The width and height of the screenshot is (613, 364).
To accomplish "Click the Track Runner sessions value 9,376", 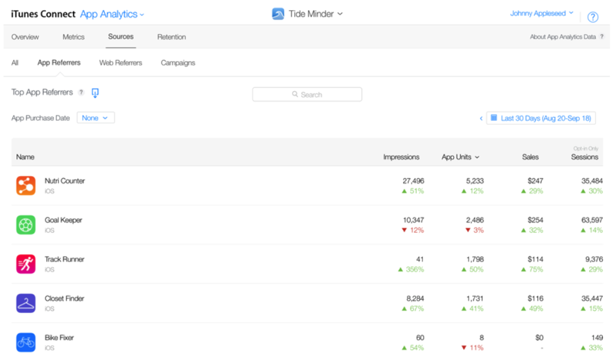I will tap(594, 259).
